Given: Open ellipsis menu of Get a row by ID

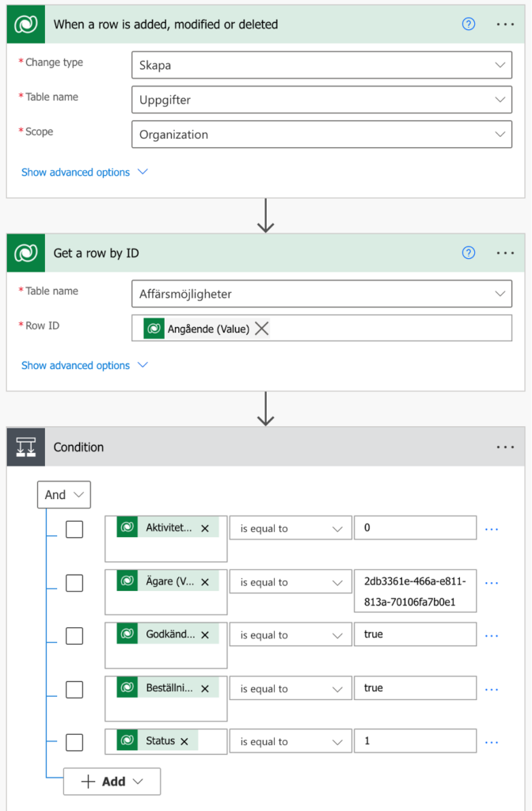Looking at the screenshot, I should 505,253.
